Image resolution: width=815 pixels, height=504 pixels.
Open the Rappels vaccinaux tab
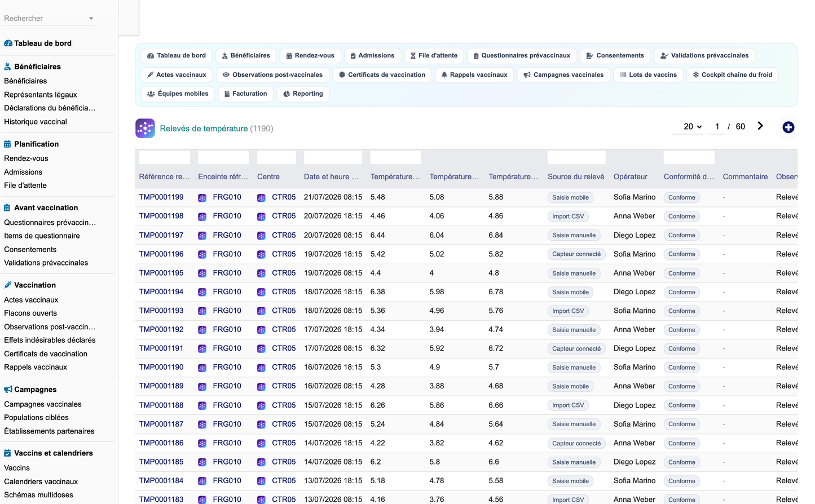point(474,75)
